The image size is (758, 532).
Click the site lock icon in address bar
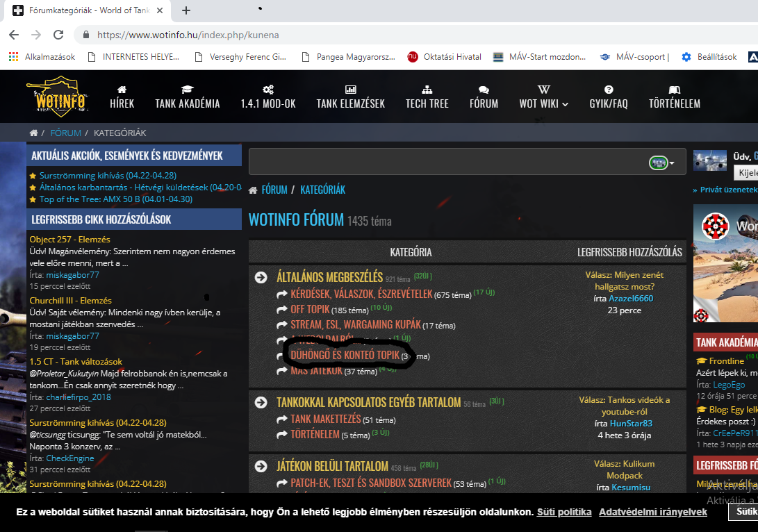(86, 35)
